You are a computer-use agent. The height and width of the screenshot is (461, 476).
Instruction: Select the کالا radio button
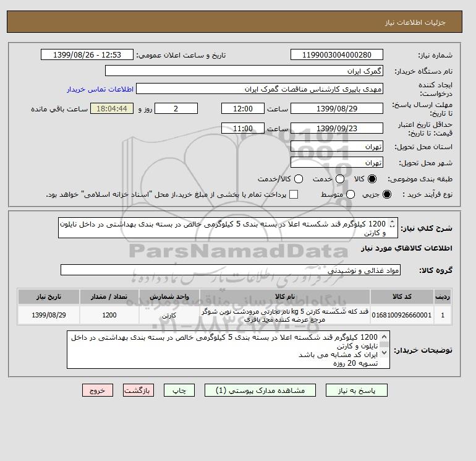[372, 179]
